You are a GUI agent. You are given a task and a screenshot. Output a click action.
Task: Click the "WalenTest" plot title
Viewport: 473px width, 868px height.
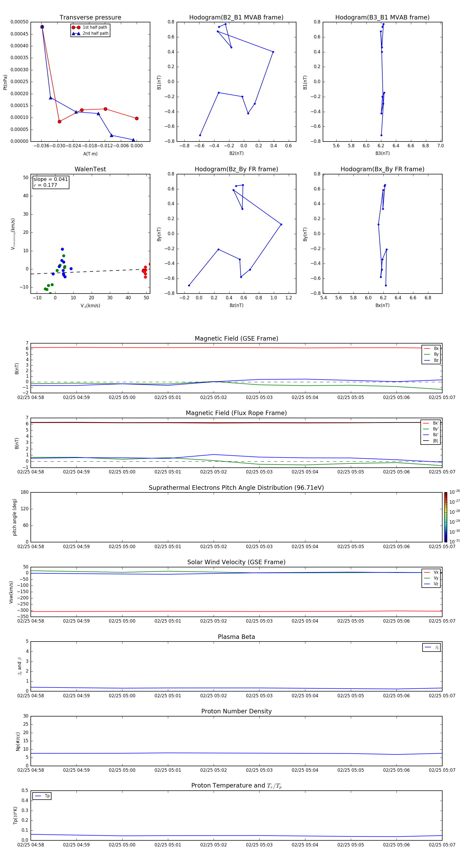click(90, 169)
